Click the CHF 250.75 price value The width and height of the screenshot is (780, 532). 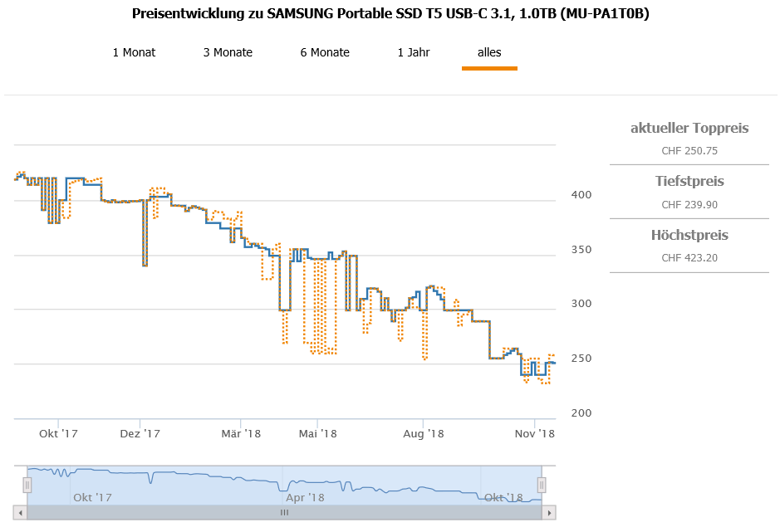click(689, 151)
